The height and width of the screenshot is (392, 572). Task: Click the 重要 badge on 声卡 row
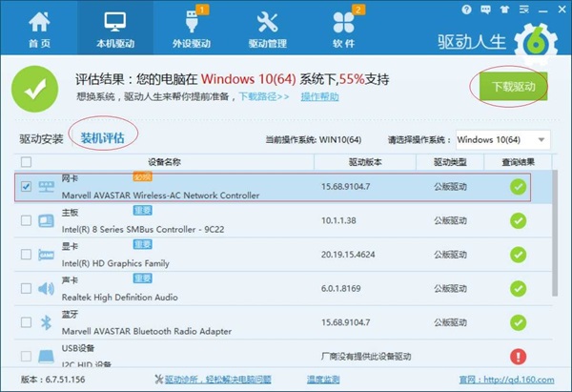coord(142,279)
